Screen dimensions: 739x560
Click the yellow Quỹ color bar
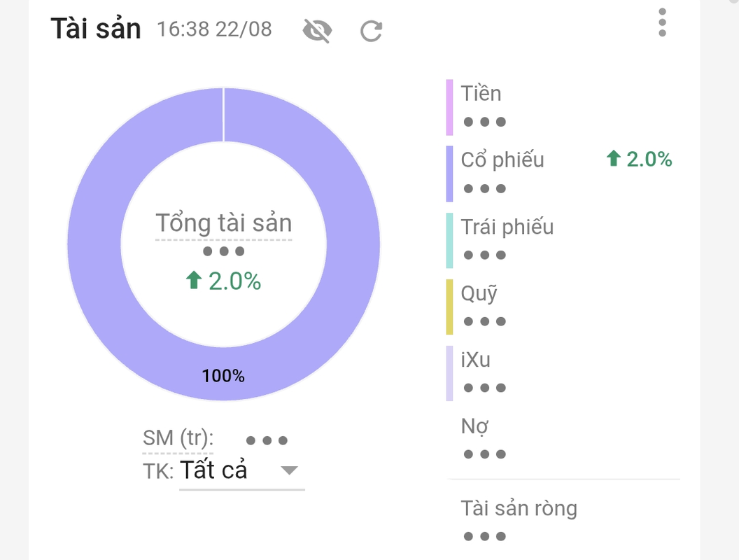449,307
